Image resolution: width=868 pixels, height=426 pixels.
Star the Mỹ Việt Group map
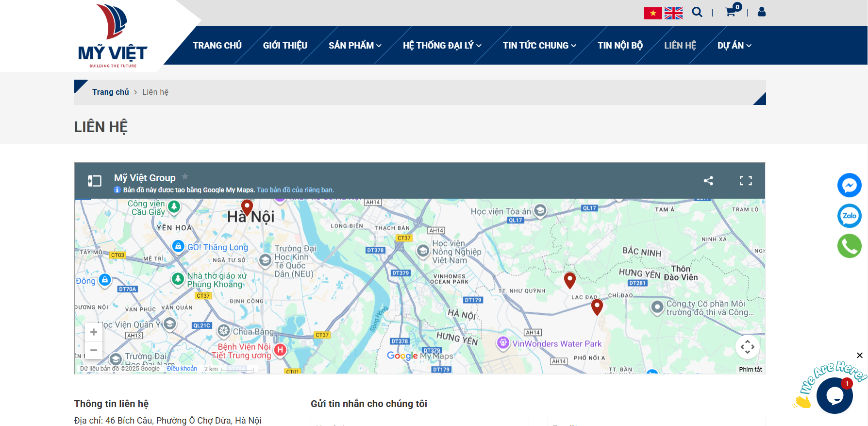tap(185, 176)
